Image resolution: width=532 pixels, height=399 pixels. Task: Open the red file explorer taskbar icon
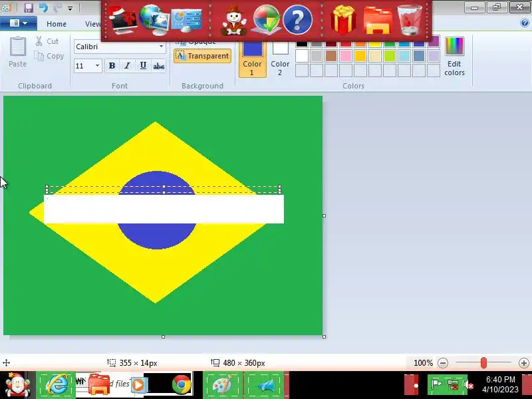click(x=98, y=385)
